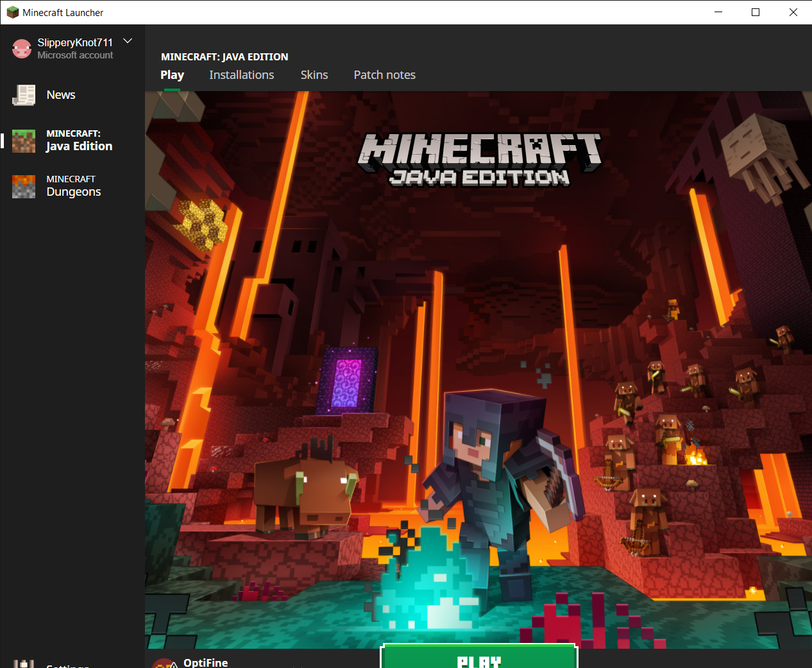This screenshot has height=668, width=812.
Task: Click the Java Edition grass block icon
Action: [24, 141]
